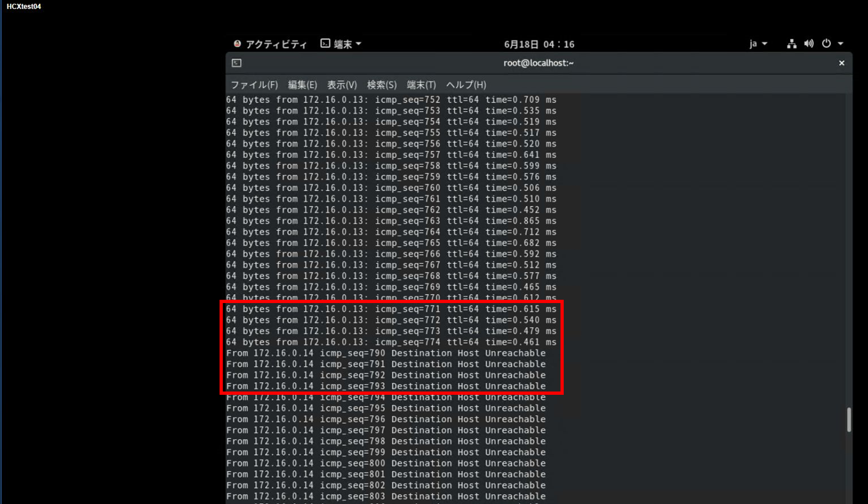The image size is (868, 504).
Task: Expand the system menu arrow beside power
Action: tap(841, 44)
